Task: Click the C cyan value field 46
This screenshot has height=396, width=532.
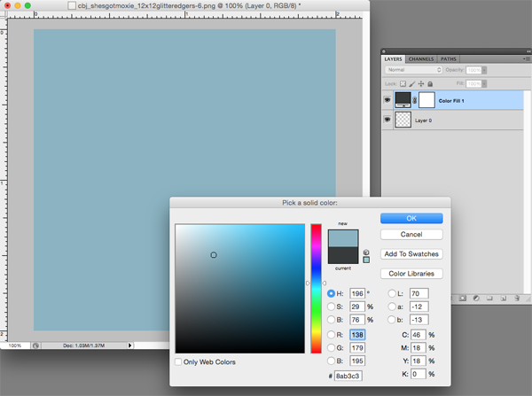Action: [x=419, y=335]
